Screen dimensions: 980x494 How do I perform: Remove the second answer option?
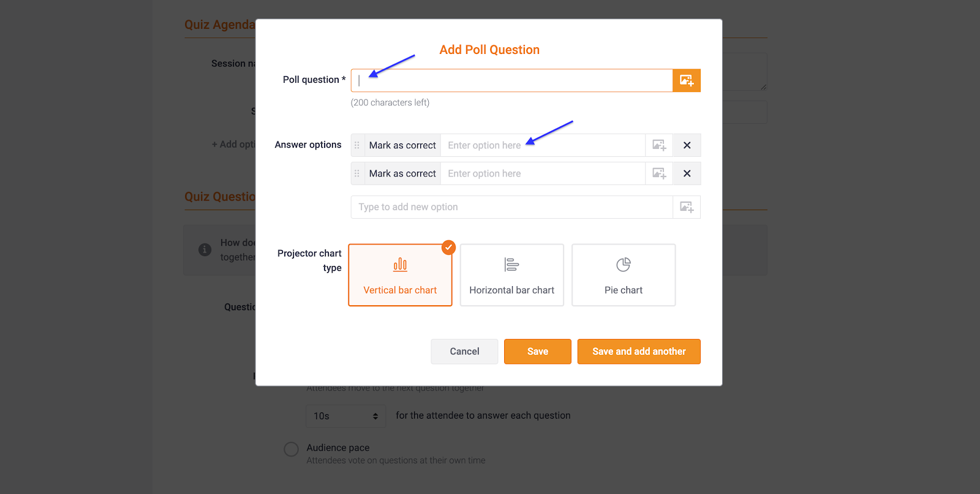tap(687, 173)
